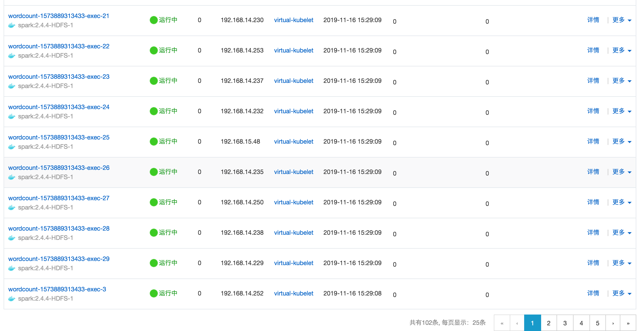The height and width of the screenshot is (331, 644).
Task: Open wordcount-1573889313433-exec-3 pod link
Action: point(57,289)
